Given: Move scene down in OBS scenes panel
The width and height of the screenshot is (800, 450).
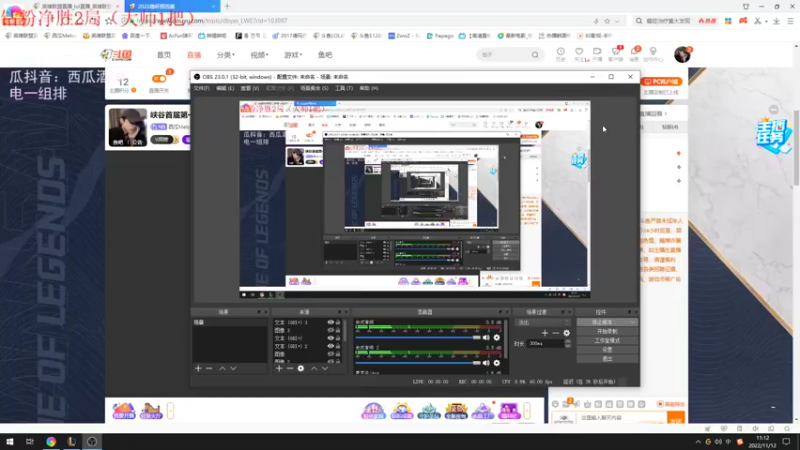Looking at the screenshot, I should point(233,368).
